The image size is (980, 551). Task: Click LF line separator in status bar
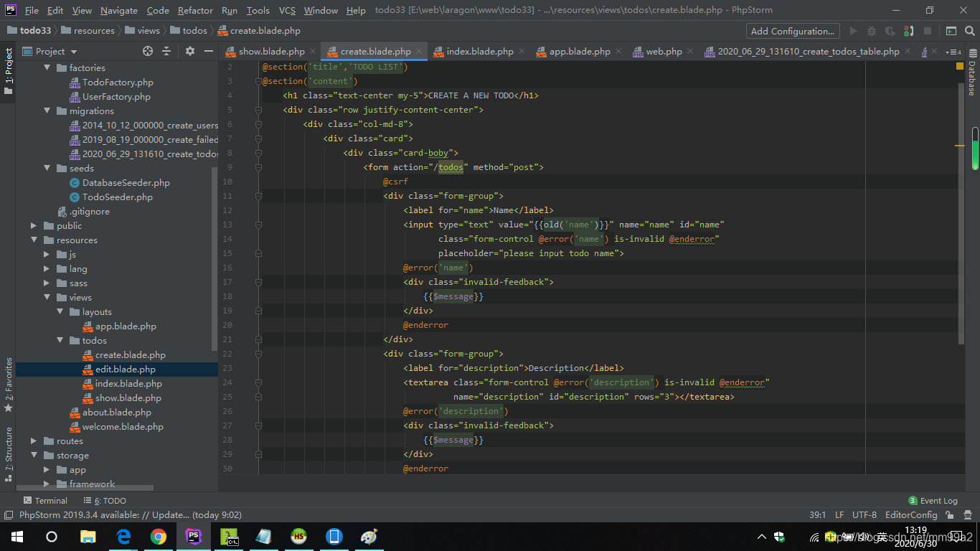click(x=839, y=515)
